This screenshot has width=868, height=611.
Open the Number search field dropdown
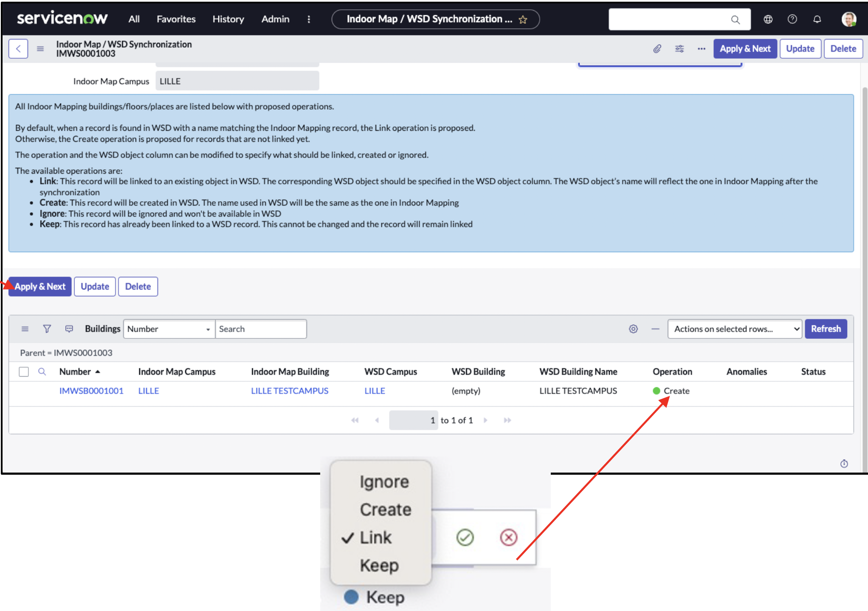point(169,329)
